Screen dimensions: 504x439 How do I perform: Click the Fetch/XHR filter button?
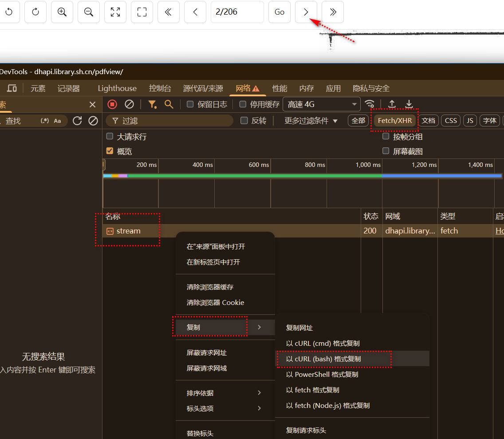(x=394, y=121)
